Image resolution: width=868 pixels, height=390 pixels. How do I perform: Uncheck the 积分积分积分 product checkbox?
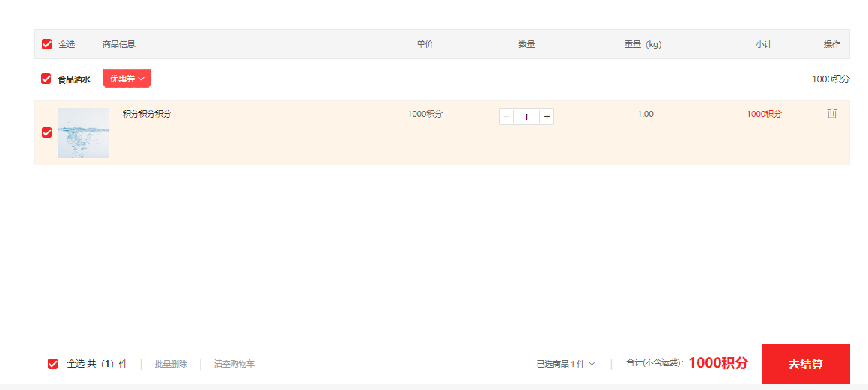click(47, 132)
